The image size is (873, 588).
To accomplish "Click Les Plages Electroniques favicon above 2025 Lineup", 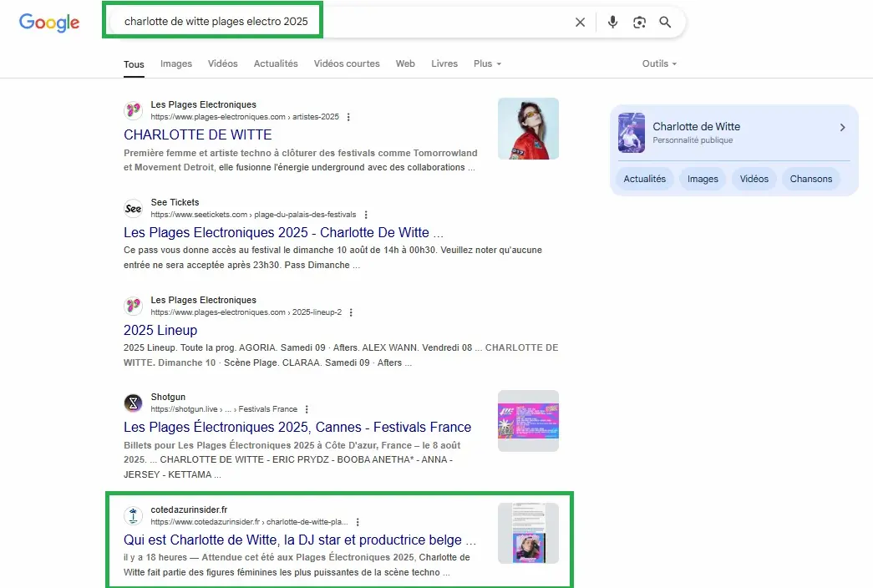I will click(133, 306).
